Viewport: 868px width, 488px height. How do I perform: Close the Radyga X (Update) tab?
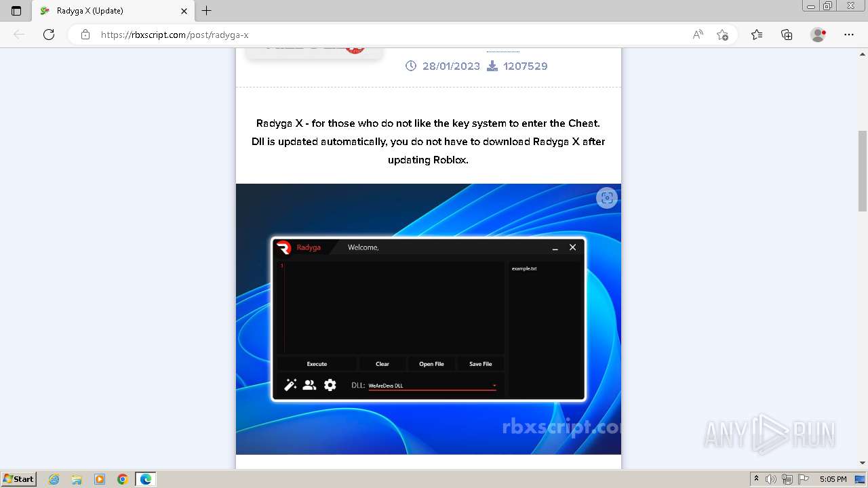tap(184, 11)
